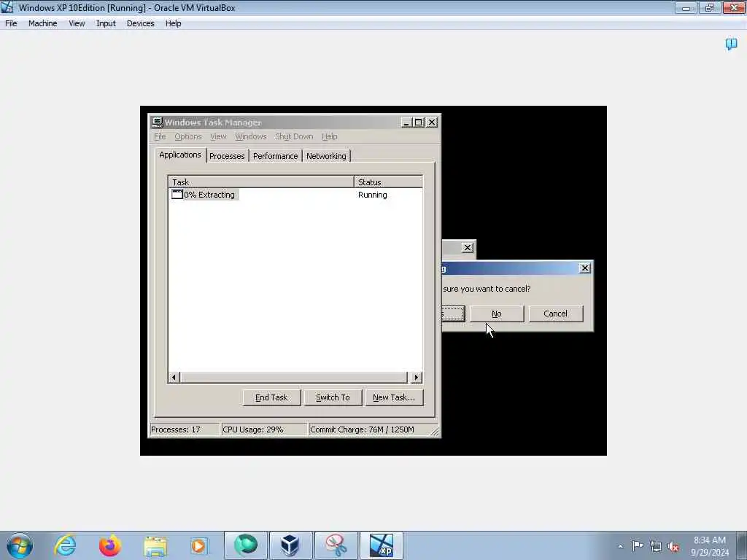
Task: Launch Internet Explorer from taskbar
Action: pyautogui.click(x=65, y=545)
